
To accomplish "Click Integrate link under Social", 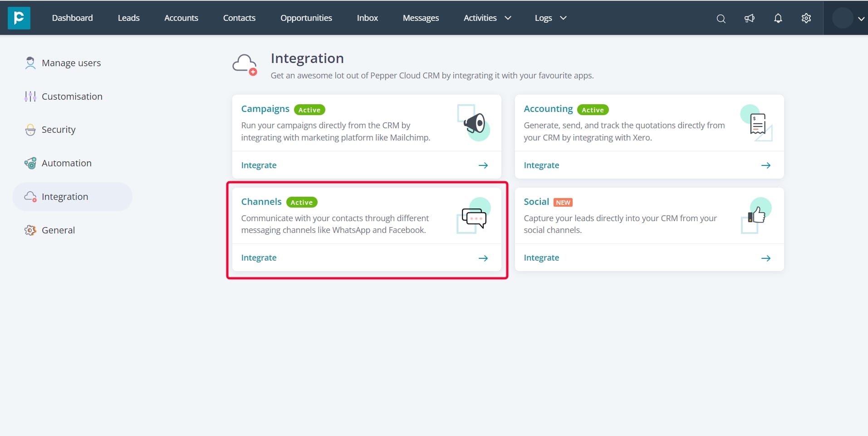I will [541, 258].
